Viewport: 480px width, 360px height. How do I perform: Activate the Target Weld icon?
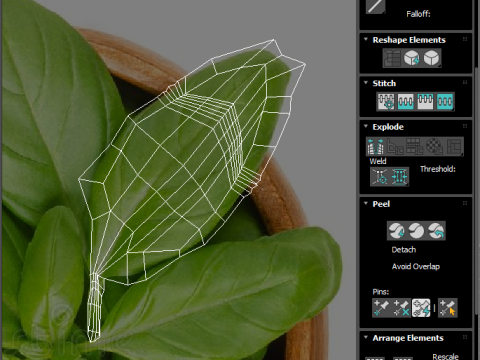(x=380, y=176)
